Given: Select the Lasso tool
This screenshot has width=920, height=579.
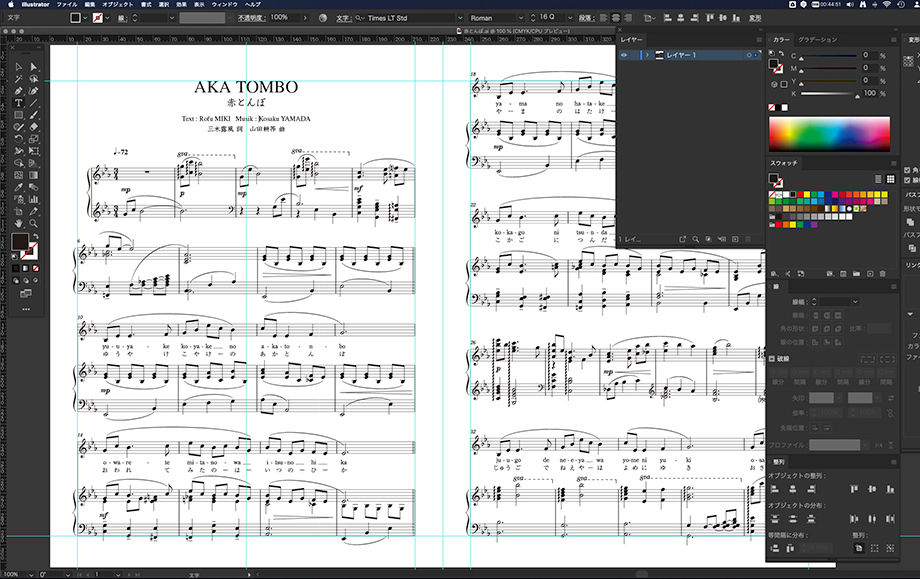Looking at the screenshot, I should click(33, 79).
